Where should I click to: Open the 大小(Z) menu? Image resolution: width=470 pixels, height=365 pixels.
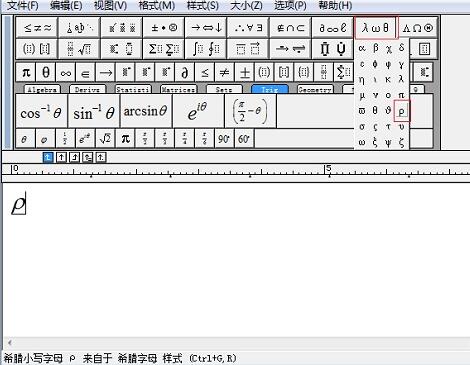pyautogui.click(x=246, y=5)
